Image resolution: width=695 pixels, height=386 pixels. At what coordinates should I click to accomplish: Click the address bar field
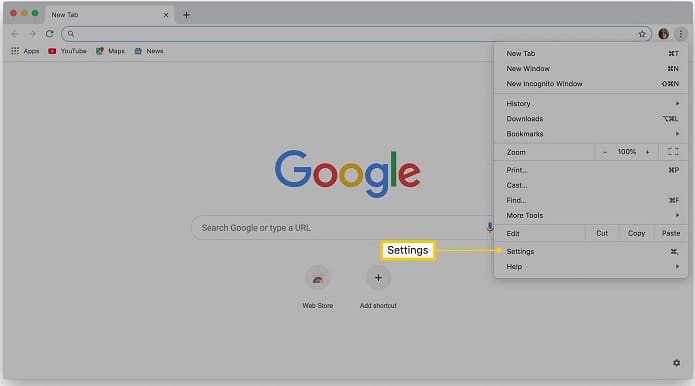[x=356, y=34]
